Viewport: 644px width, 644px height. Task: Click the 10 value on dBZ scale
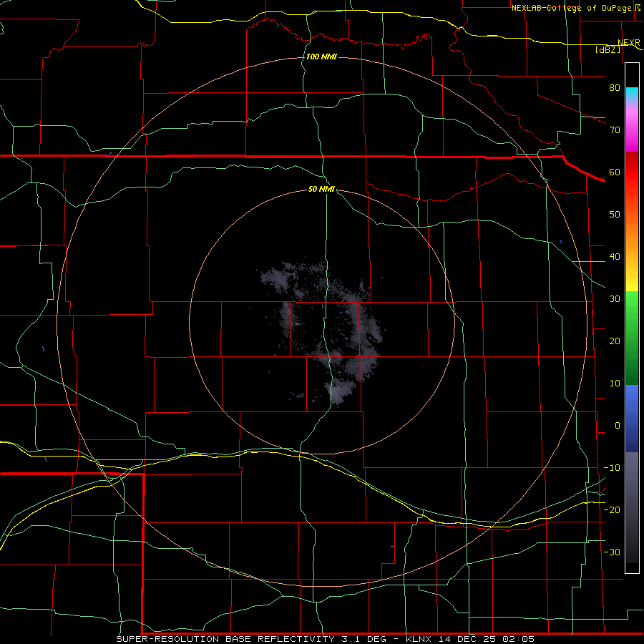pyautogui.click(x=615, y=384)
